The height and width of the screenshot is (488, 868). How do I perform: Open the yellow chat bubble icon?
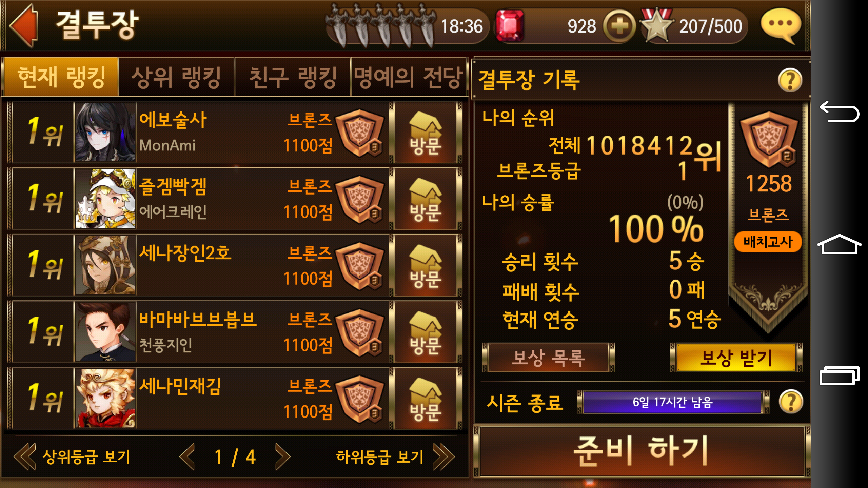[781, 26]
